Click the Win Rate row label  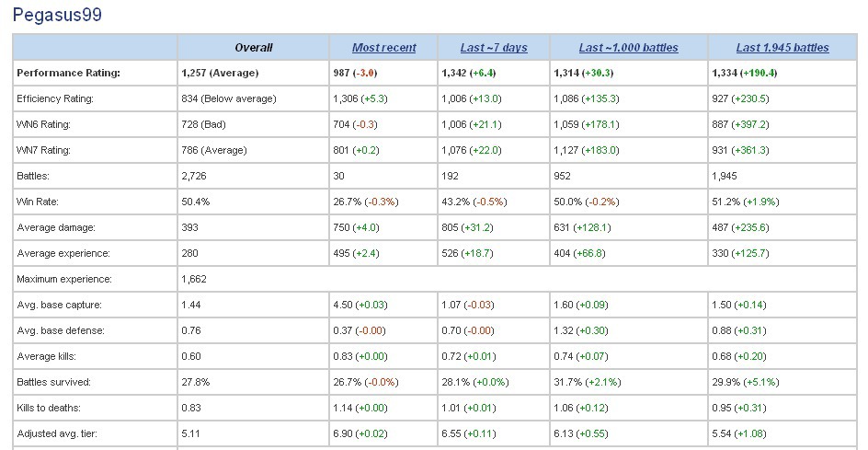coord(38,202)
